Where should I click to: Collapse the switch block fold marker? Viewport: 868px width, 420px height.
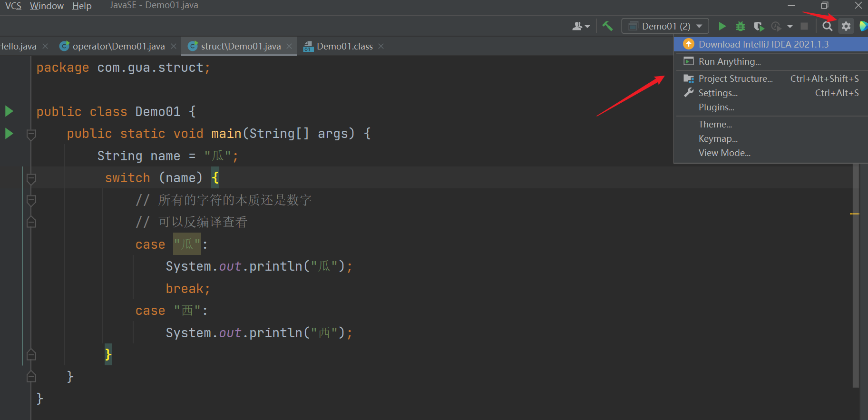click(31, 178)
